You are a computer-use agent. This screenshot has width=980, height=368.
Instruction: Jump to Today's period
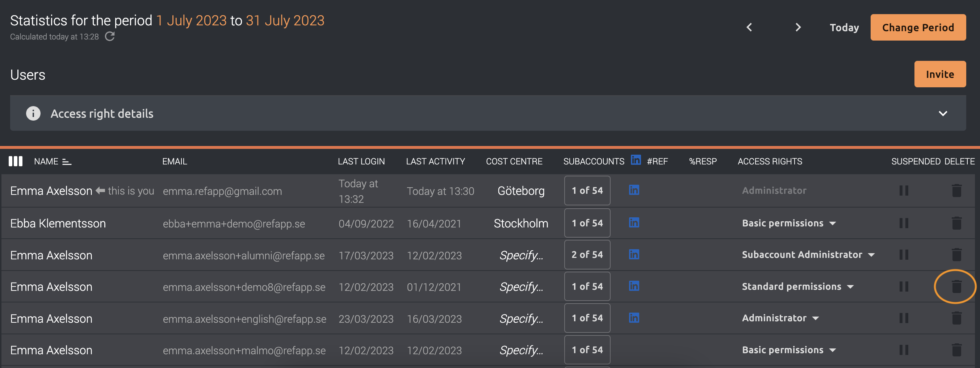(844, 28)
